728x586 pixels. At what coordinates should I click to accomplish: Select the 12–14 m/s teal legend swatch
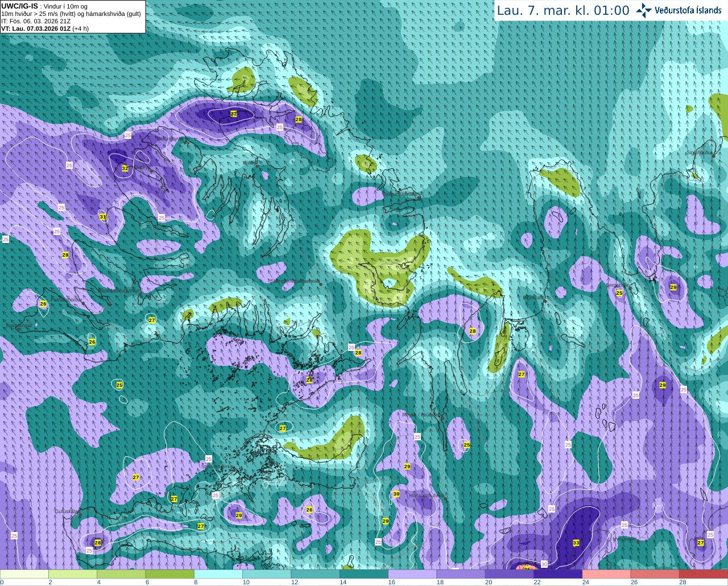tap(316, 574)
